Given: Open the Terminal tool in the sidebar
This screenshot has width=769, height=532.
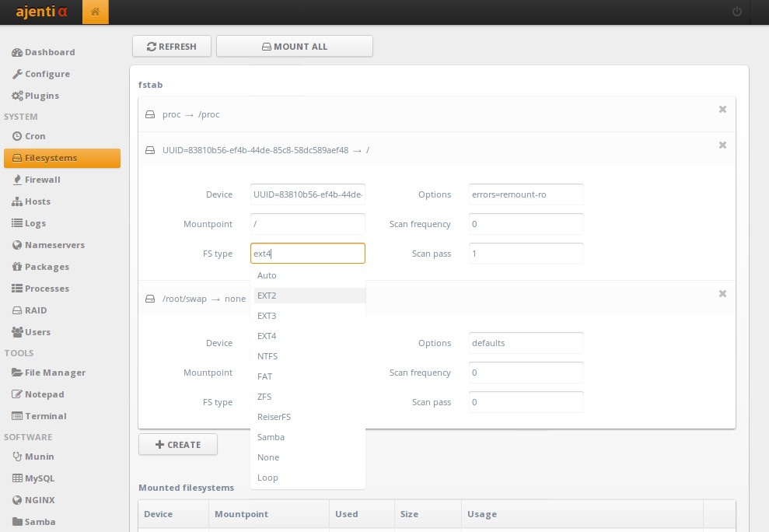Looking at the screenshot, I should click(x=45, y=416).
